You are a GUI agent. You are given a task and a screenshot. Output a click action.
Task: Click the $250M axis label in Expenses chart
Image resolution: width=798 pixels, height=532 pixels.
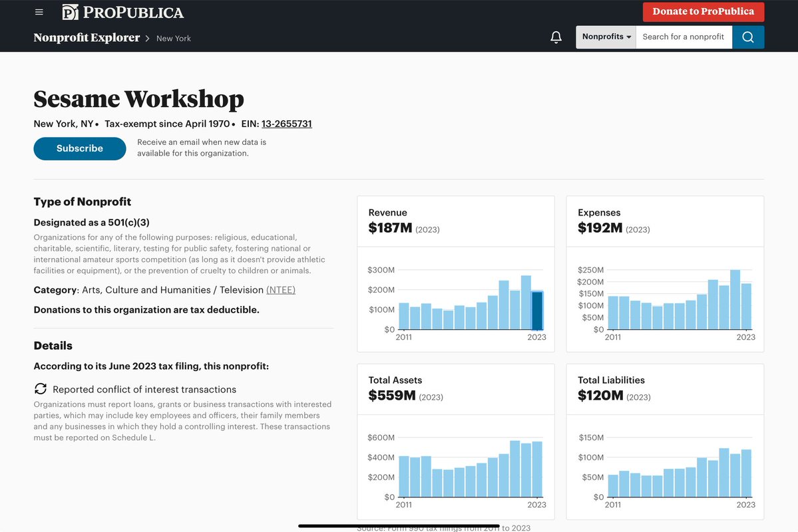[590, 270]
